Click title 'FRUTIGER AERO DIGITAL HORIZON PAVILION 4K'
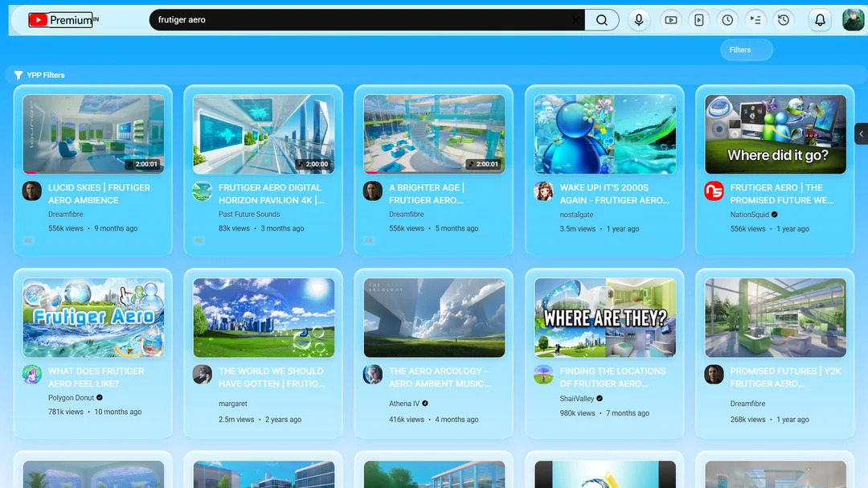868x488 pixels. [x=272, y=194]
